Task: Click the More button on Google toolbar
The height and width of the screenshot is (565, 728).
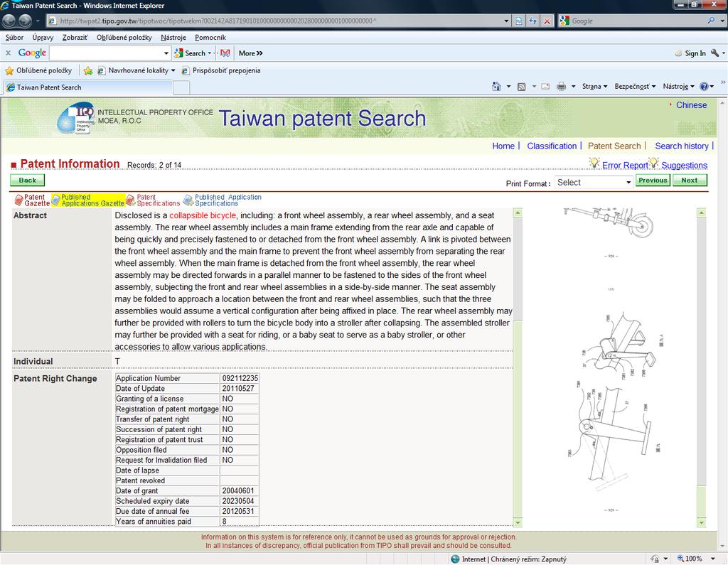Action: coord(251,53)
